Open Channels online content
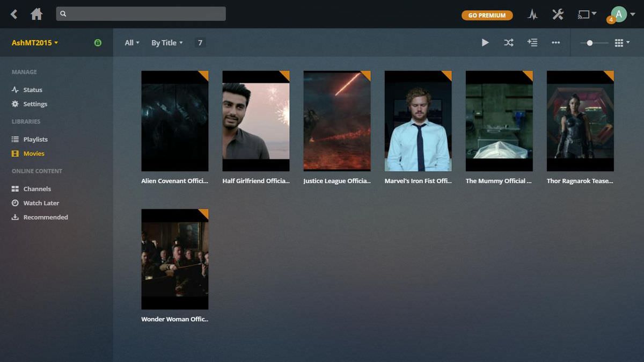 tap(37, 189)
